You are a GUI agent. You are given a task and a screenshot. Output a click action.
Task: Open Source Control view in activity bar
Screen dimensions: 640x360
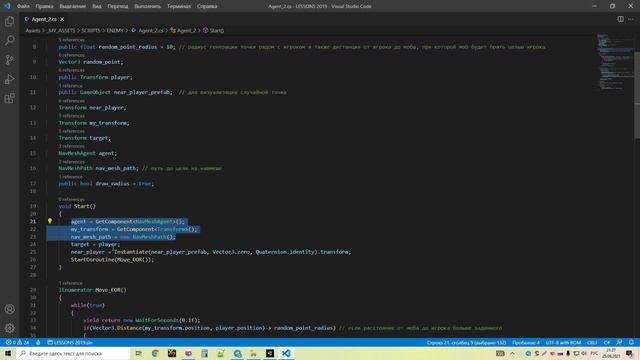pos(9,60)
